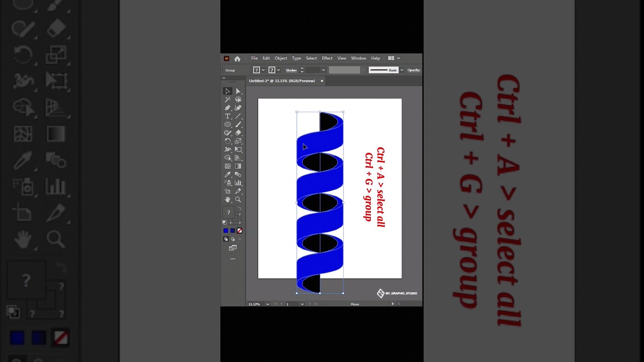Open the stroke weight dropdown

pyautogui.click(x=323, y=70)
